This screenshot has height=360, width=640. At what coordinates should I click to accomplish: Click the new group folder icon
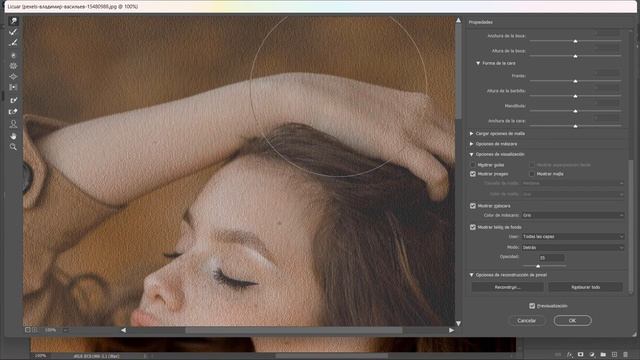(x=603, y=355)
